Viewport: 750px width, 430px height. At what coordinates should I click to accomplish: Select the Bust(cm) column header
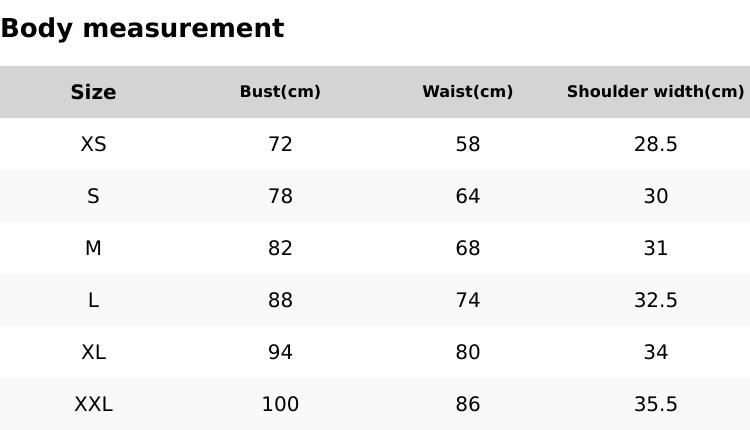[280, 92]
